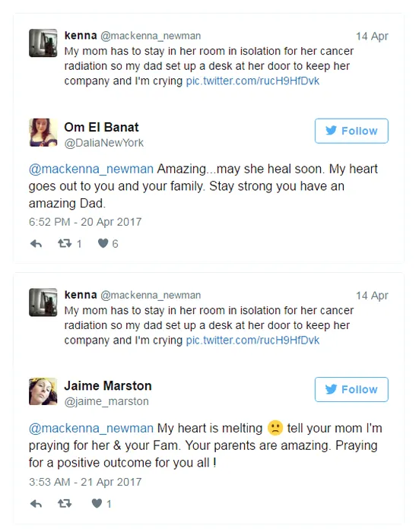The width and height of the screenshot is (419, 532).
Task: Click @mackenna_newman mention in Jaime Marston's reply
Action: [x=91, y=428]
